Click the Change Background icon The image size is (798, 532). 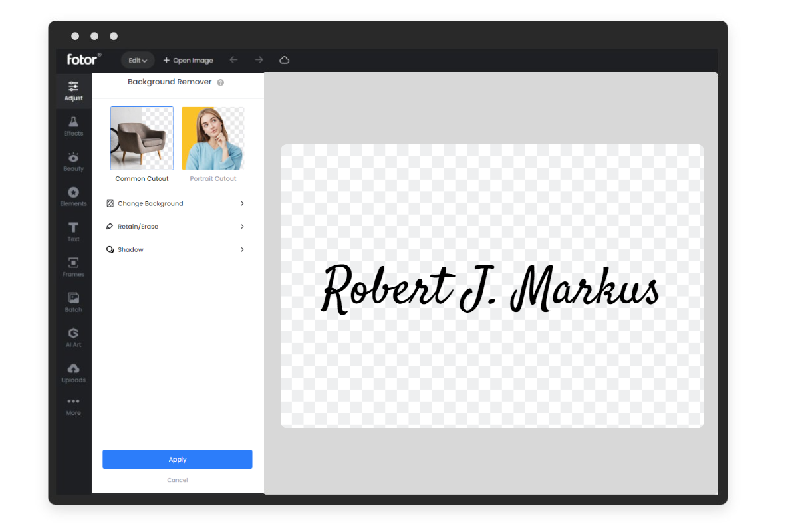click(110, 203)
